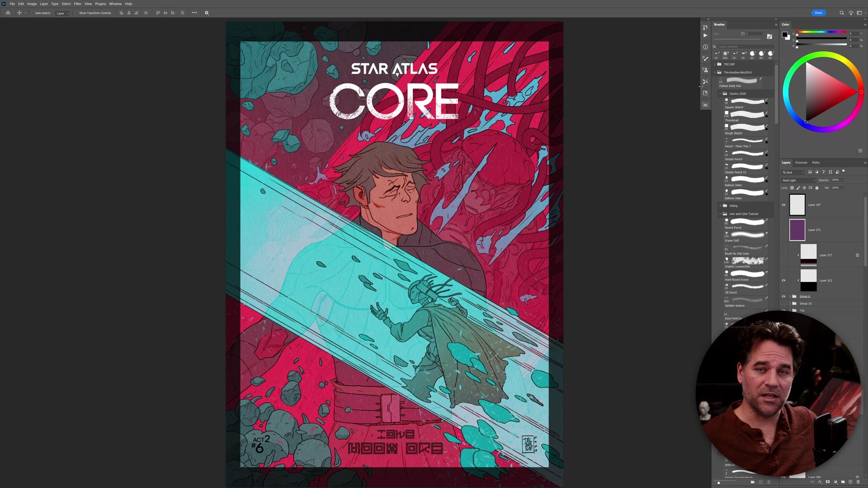Switch to the Channels tab
Image resolution: width=868 pixels, height=488 pixels.
(x=801, y=163)
